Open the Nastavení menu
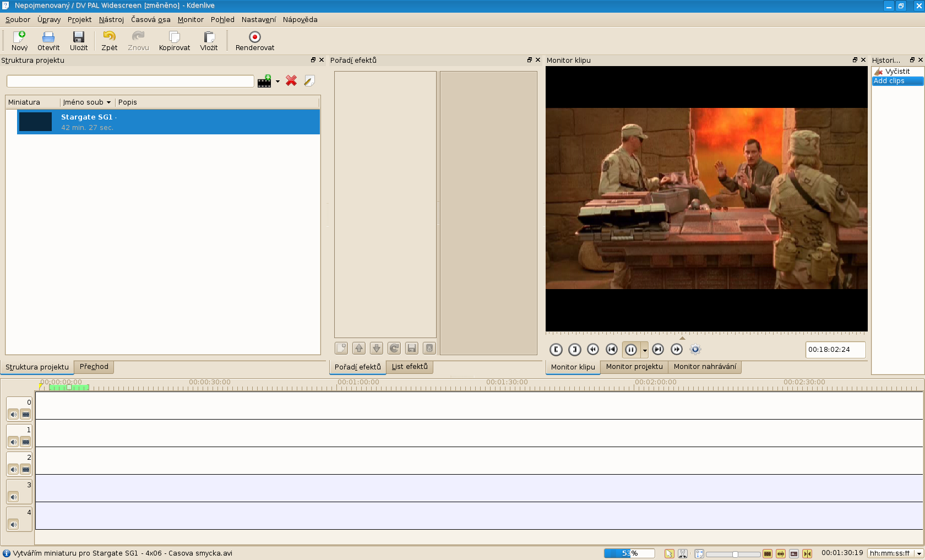This screenshot has width=925, height=560. tap(258, 20)
